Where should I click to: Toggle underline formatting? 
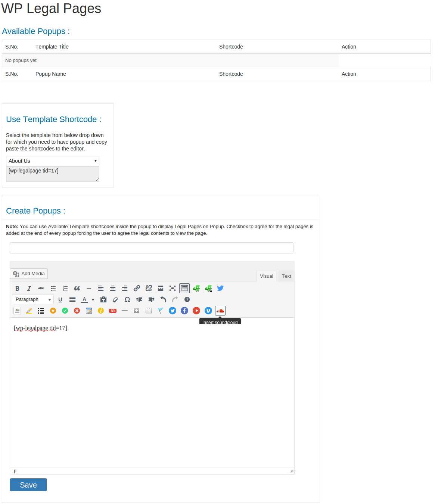[x=60, y=299]
